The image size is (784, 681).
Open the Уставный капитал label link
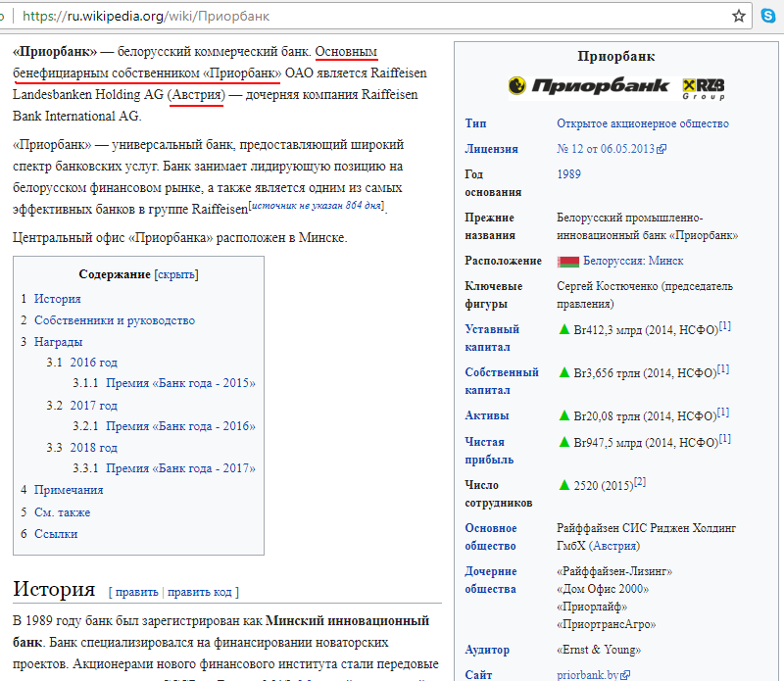492,338
